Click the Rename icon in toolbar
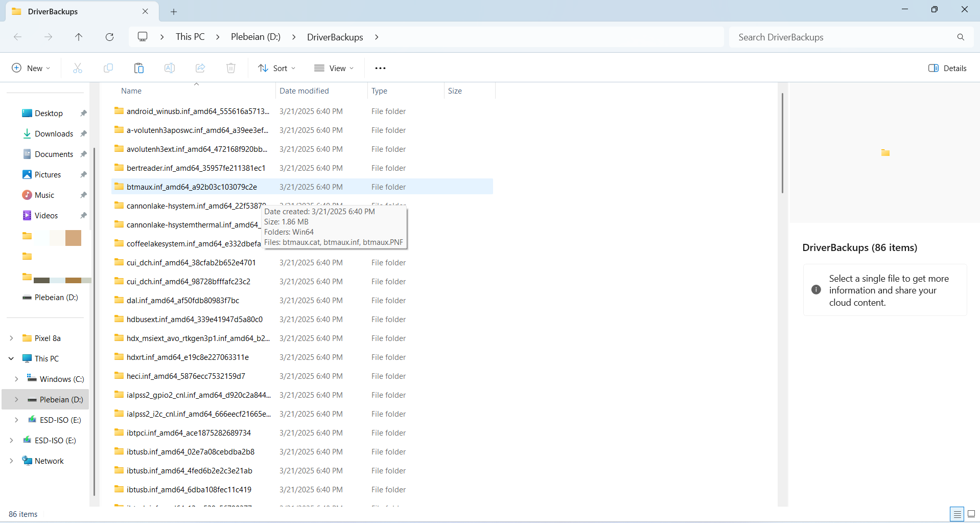 170,68
